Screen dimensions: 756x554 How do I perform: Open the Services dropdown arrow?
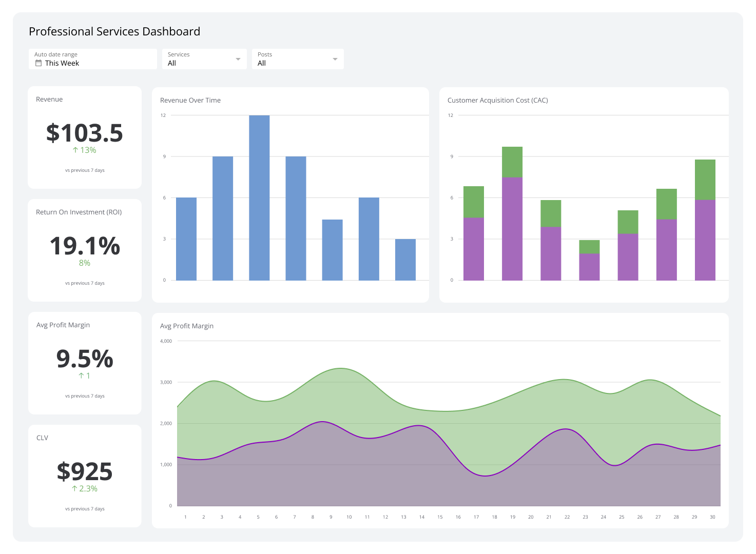click(x=238, y=58)
